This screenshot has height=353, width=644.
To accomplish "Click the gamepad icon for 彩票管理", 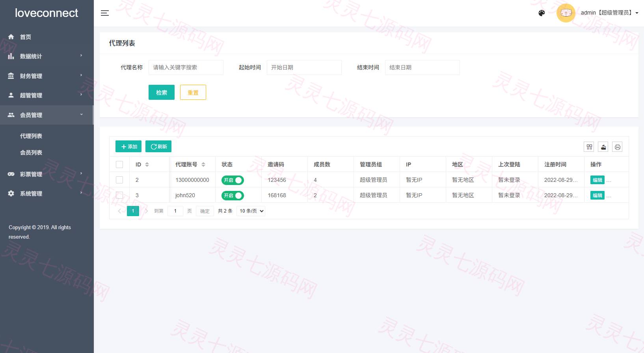I will pos(11,174).
